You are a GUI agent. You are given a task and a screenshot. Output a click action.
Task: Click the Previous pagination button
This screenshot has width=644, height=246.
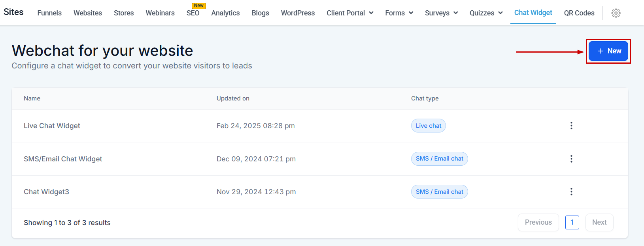click(538, 222)
